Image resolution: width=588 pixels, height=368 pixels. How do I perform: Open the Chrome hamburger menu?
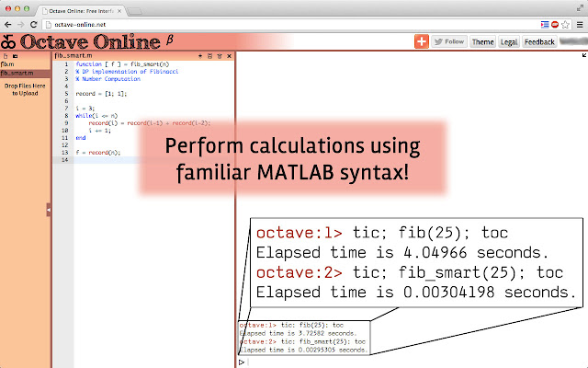pos(580,25)
